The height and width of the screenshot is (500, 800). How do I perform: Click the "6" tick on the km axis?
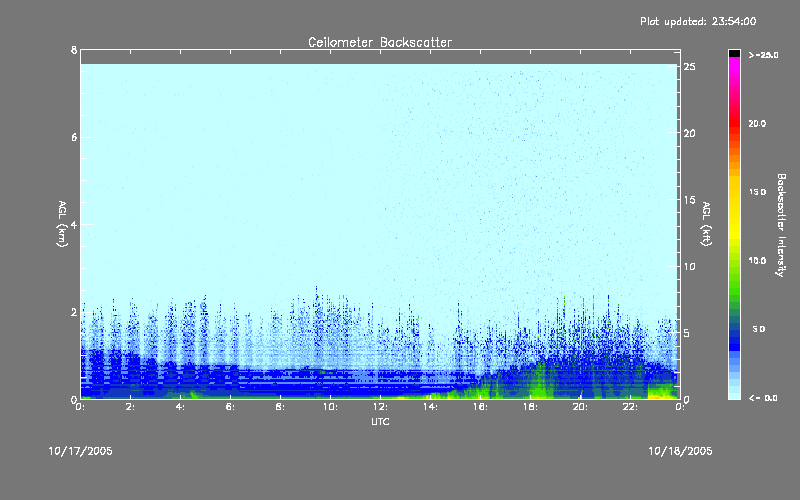click(x=74, y=137)
